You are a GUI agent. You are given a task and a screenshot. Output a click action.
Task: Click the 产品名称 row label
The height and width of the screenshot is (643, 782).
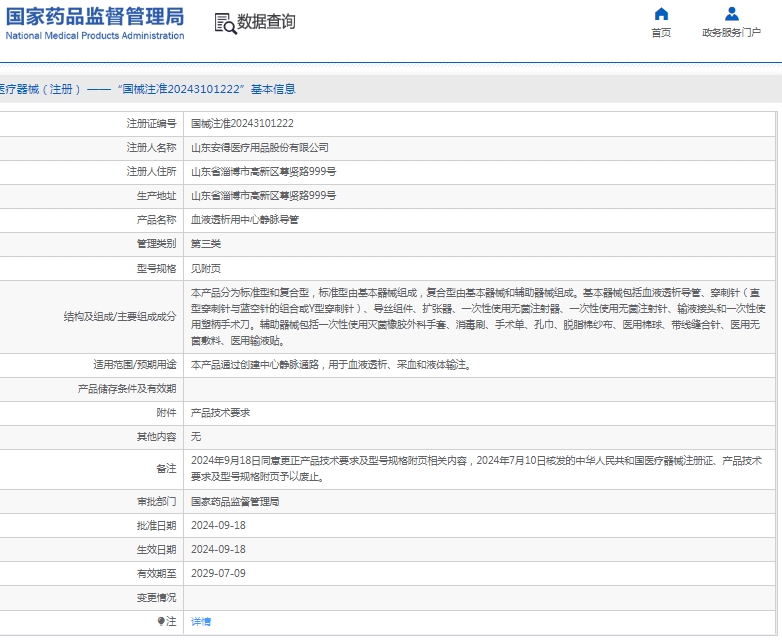157,219
